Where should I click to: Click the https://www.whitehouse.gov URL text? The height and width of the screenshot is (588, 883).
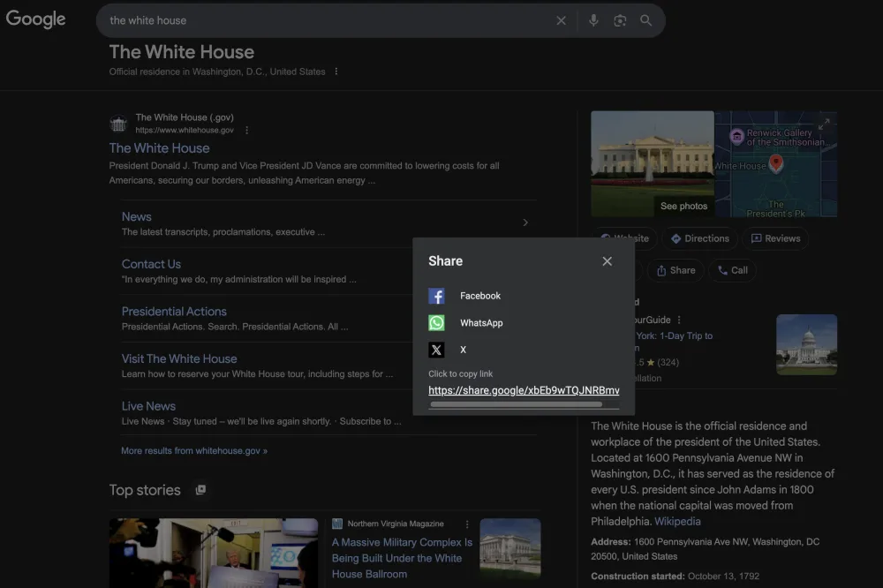coord(185,130)
